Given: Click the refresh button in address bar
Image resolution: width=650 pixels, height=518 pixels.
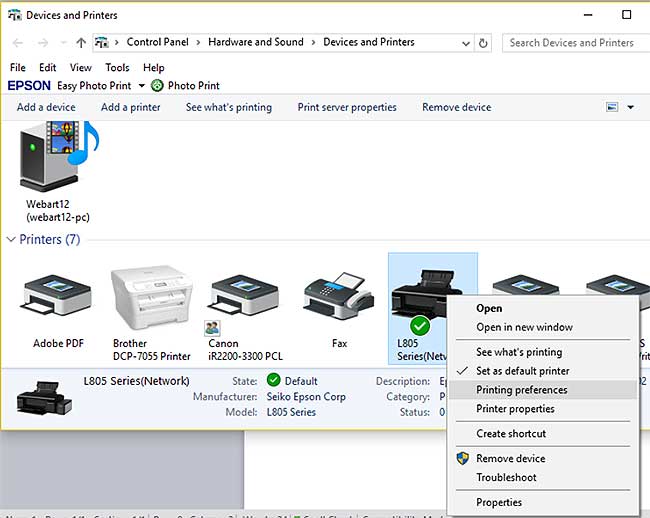Looking at the screenshot, I should pos(483,43).
